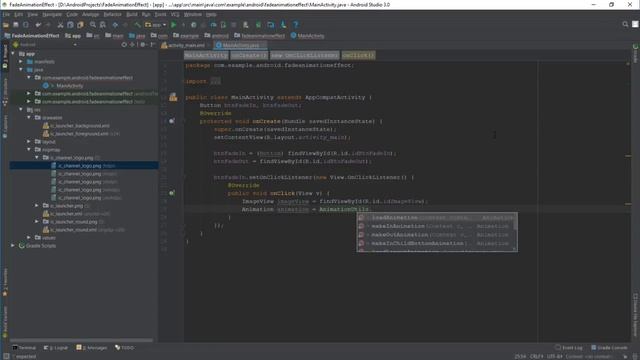Switch to activity_main.xml editor tab

click(x=185, y=45)
